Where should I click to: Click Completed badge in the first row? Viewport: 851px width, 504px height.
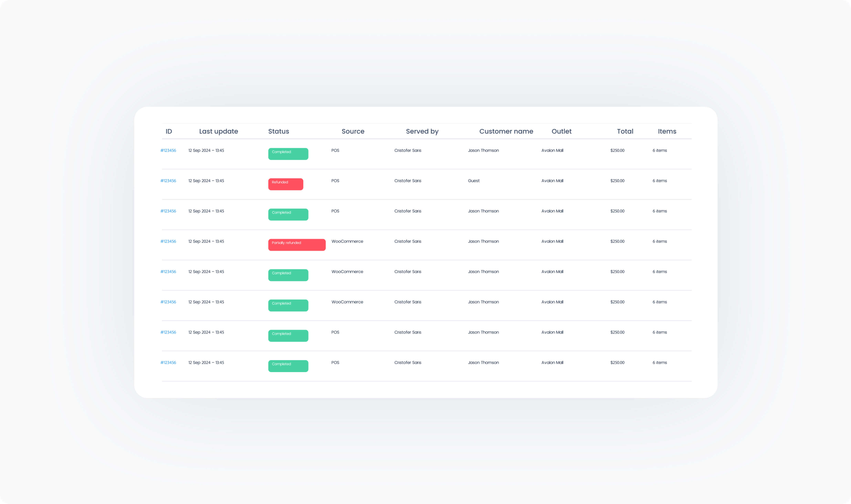click(288, 154)
